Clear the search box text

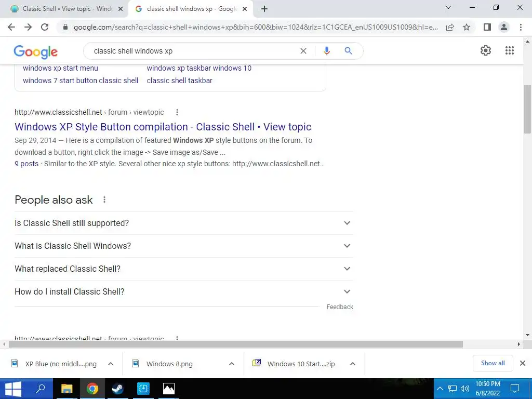click(x=303, y=51)
